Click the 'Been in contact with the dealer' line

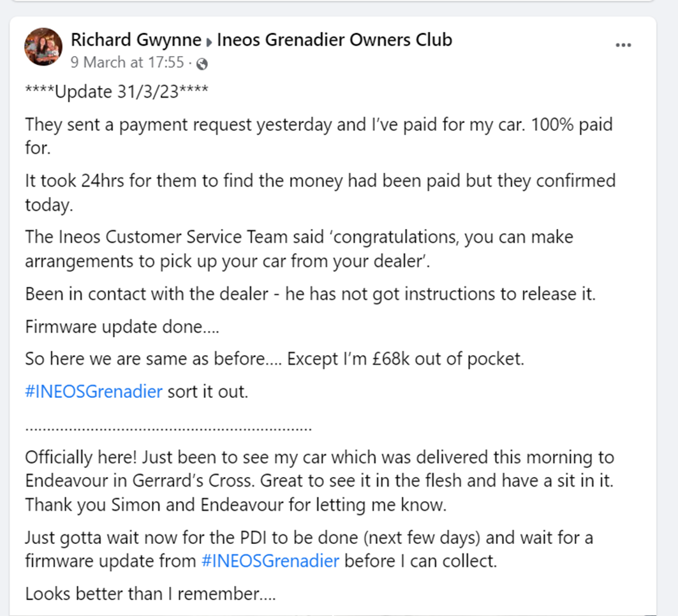click(311, 294)
